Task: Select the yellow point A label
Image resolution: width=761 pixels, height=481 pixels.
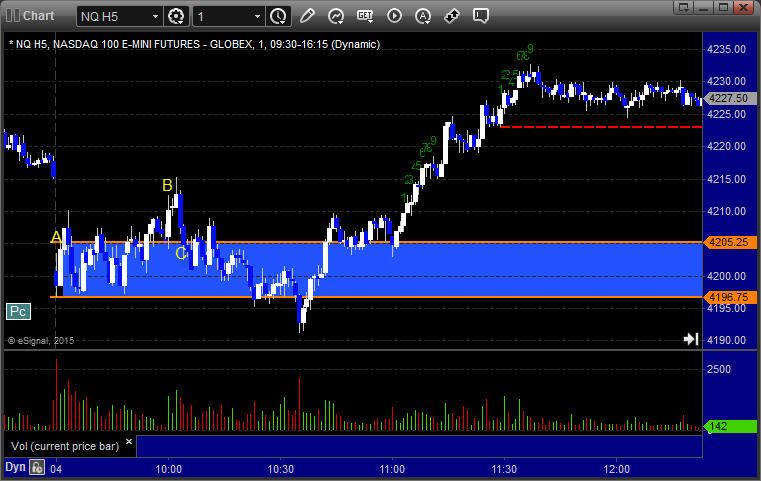Action: coord(56,237)
